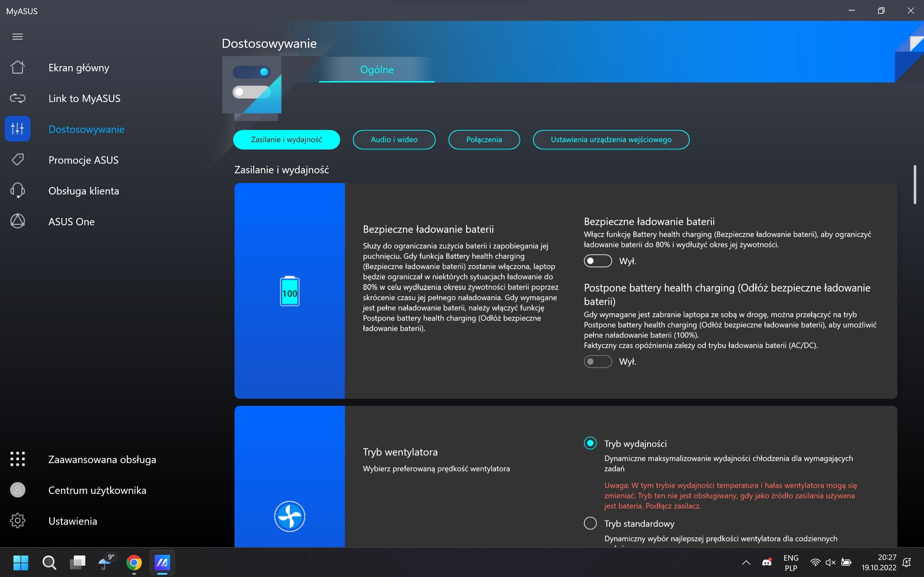Select Tryb standardowy radio button

point(590,523)
